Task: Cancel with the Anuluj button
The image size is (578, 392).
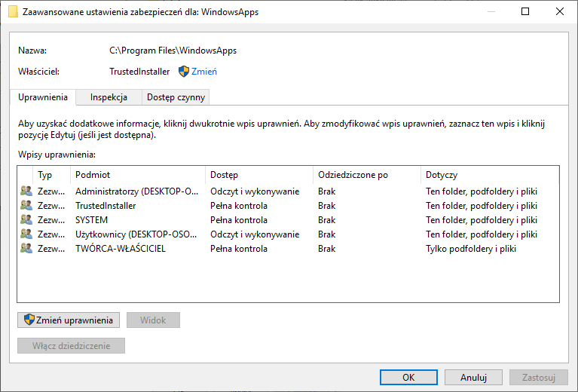Action: point(473,377)
